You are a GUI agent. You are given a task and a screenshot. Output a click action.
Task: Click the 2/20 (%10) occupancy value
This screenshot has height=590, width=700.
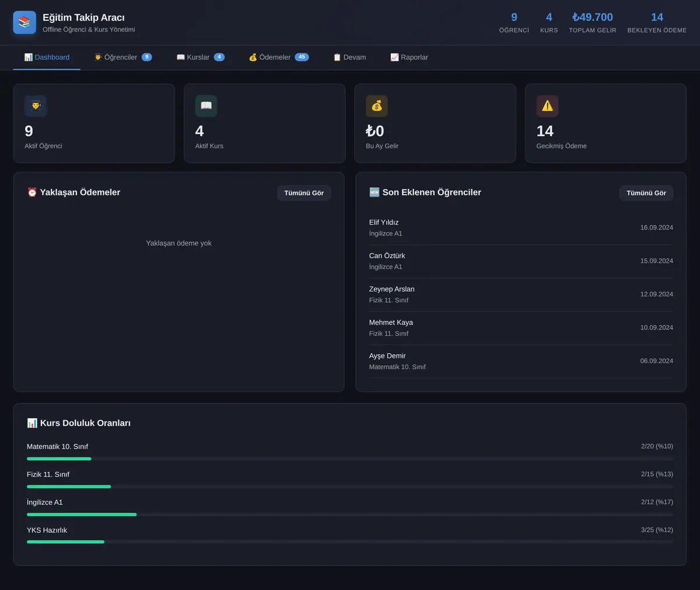tap(657, 446)
